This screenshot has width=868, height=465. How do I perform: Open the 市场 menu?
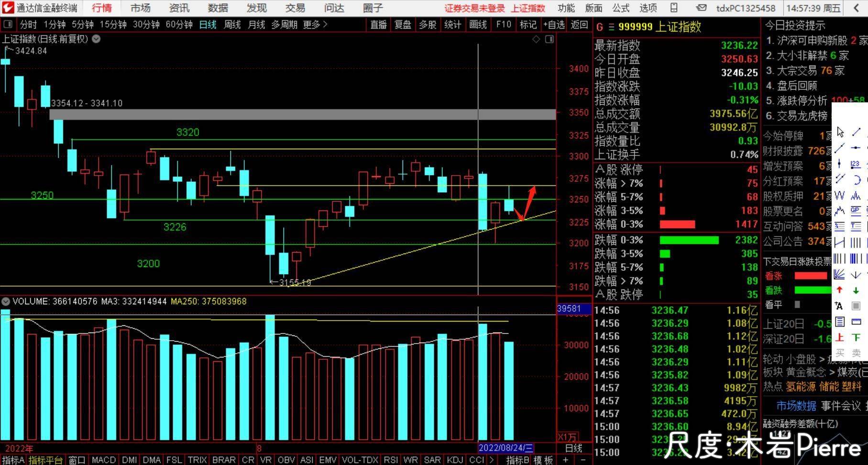pyautogui.click(x=140, y=8)
